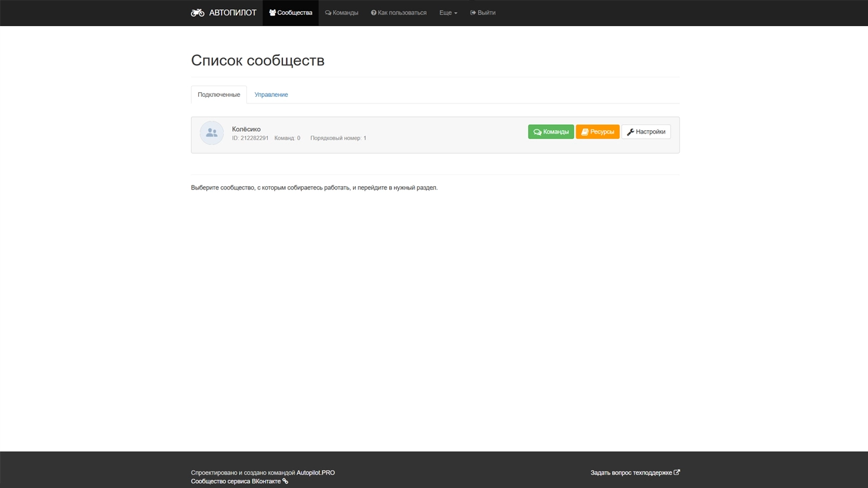The width and height of the screenshot is (868, 488).
Task: Click the wrench icon on Настройки button
Action: 630,132
